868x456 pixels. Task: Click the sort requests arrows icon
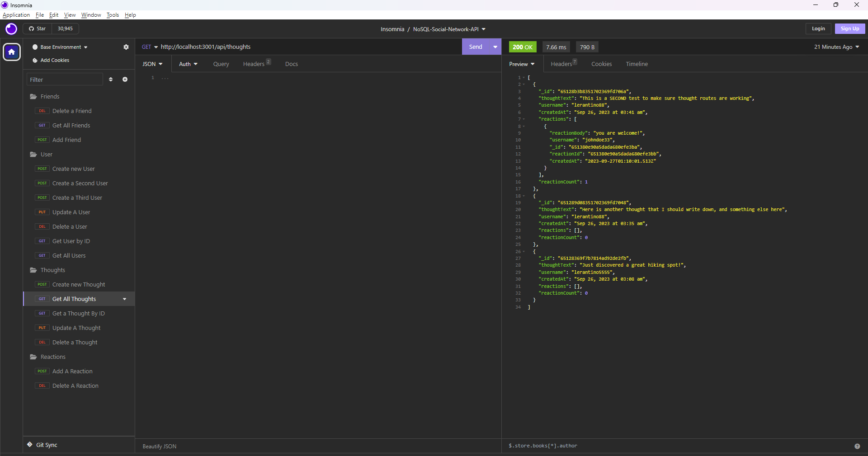(111, 80)
